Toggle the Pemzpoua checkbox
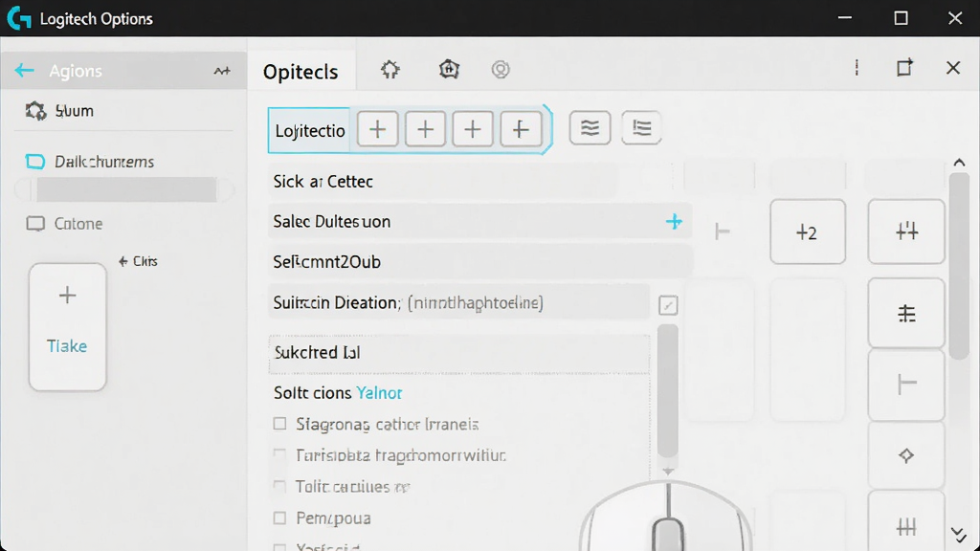 click(x=279, y=518)
